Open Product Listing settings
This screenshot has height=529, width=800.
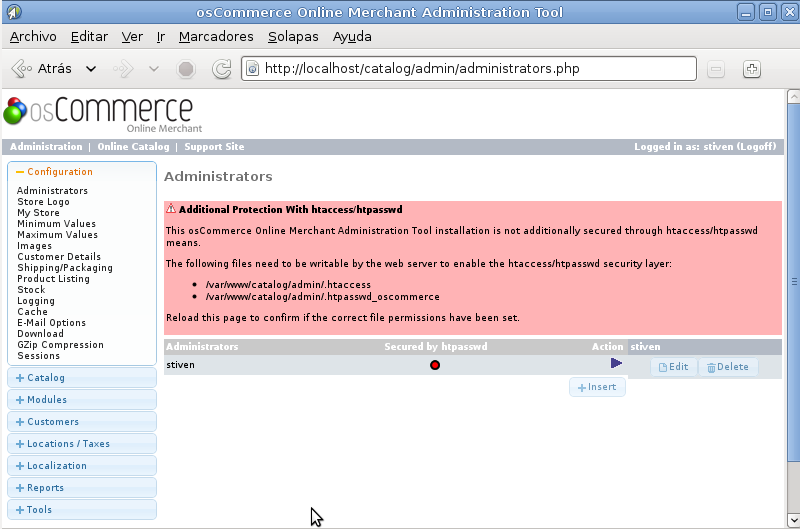tap(53, 279)
